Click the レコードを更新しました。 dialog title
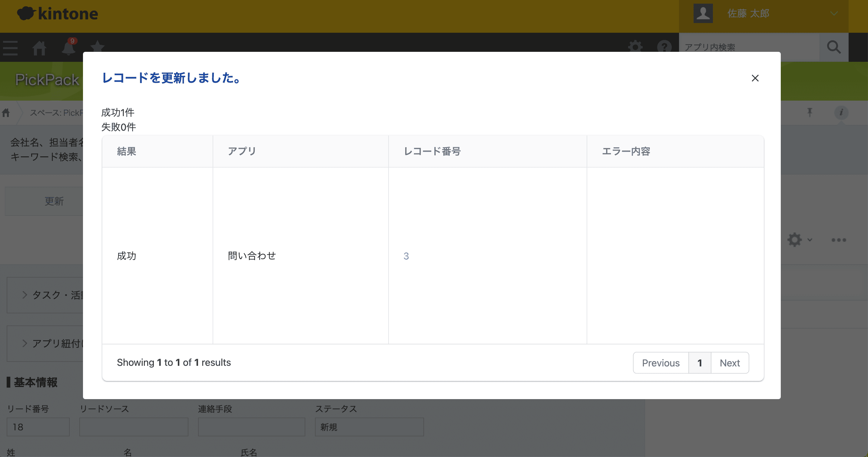Screen dimensions: 868x457 click(x=171, y=78)
